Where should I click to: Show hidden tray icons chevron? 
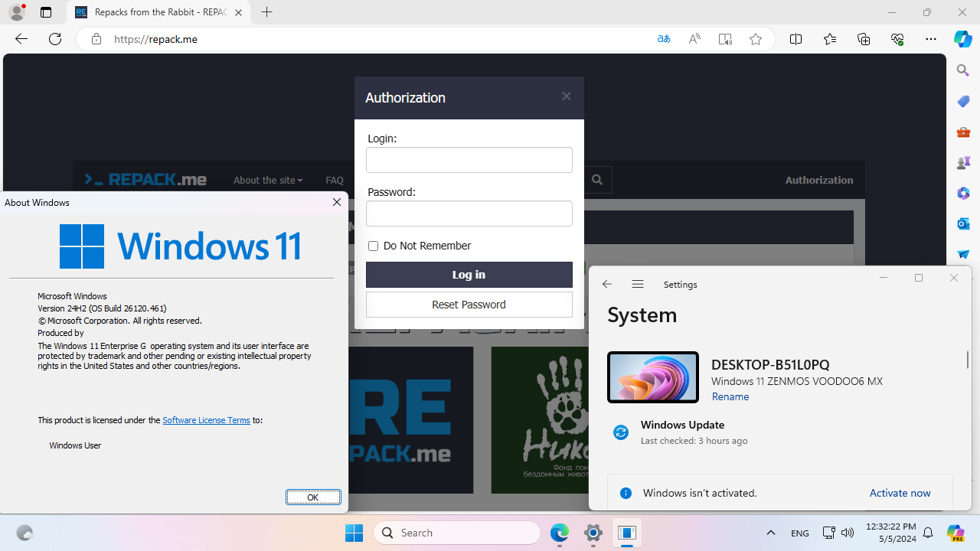point(771,533)
